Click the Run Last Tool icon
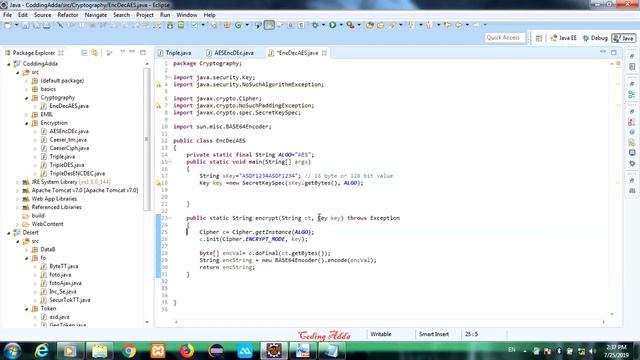640x360 pixels. tap(350, 25)
